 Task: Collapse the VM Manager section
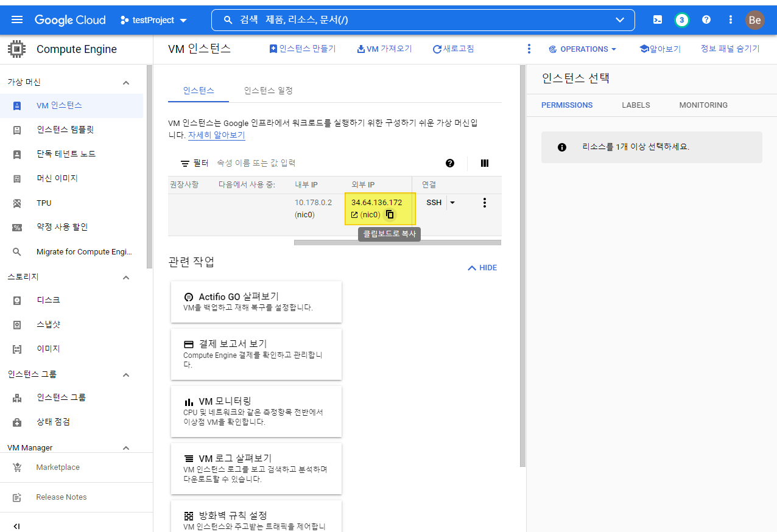(x=126, y=448)
